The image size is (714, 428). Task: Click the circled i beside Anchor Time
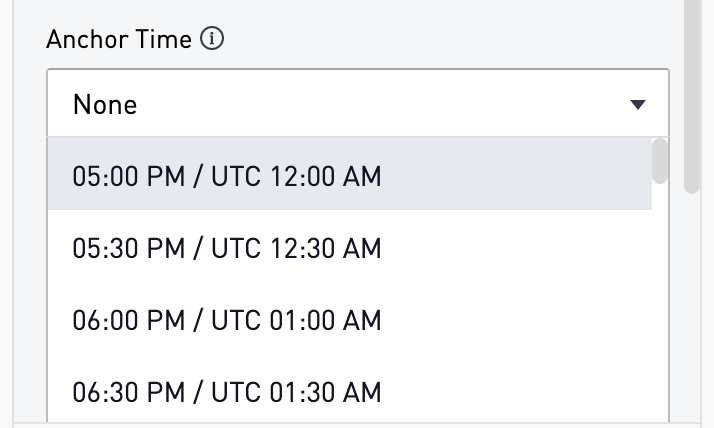[x=212, y=38]
